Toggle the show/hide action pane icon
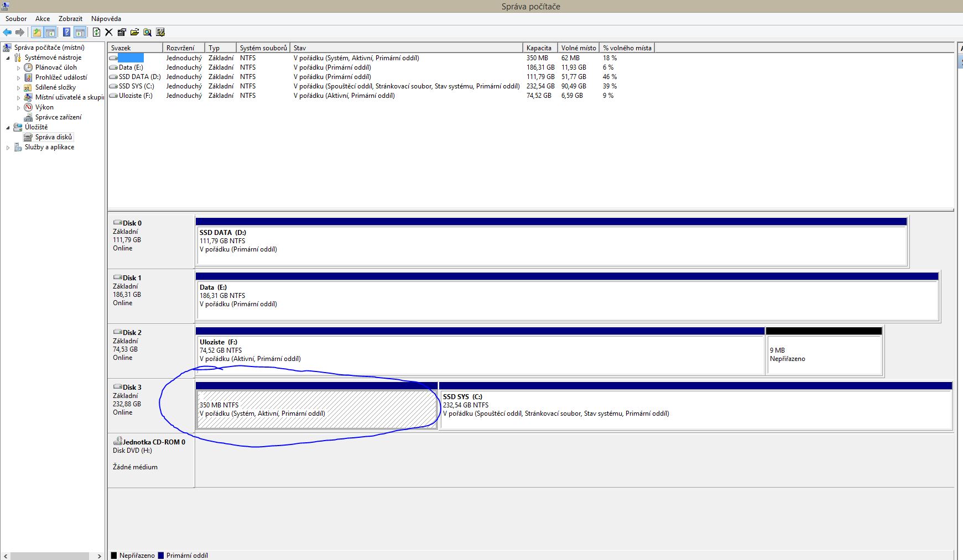Screen dimensions: 963x560 80,33
